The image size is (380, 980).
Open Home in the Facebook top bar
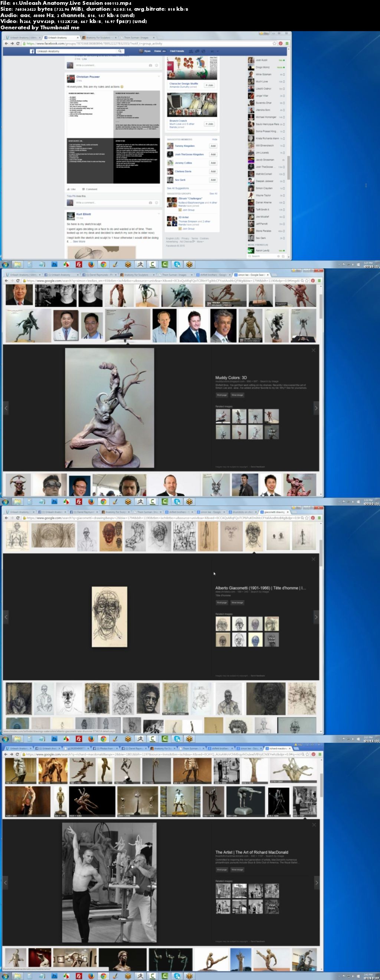(x=157, y=51)
